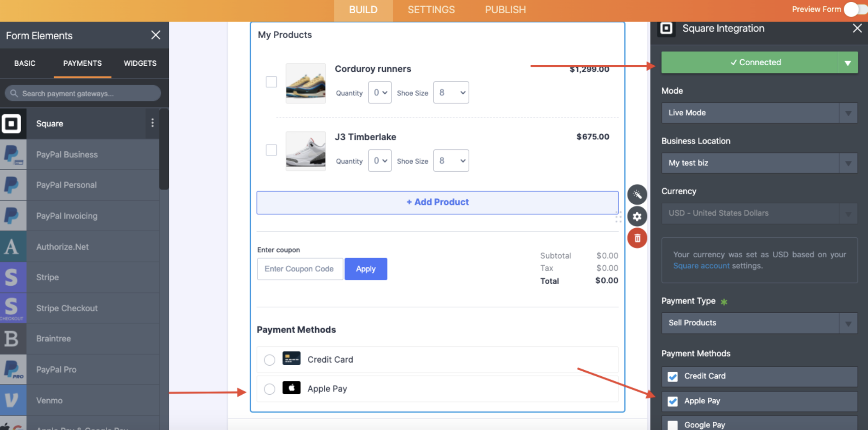Open the Business Location dropdown

click(x=759, y=163)
